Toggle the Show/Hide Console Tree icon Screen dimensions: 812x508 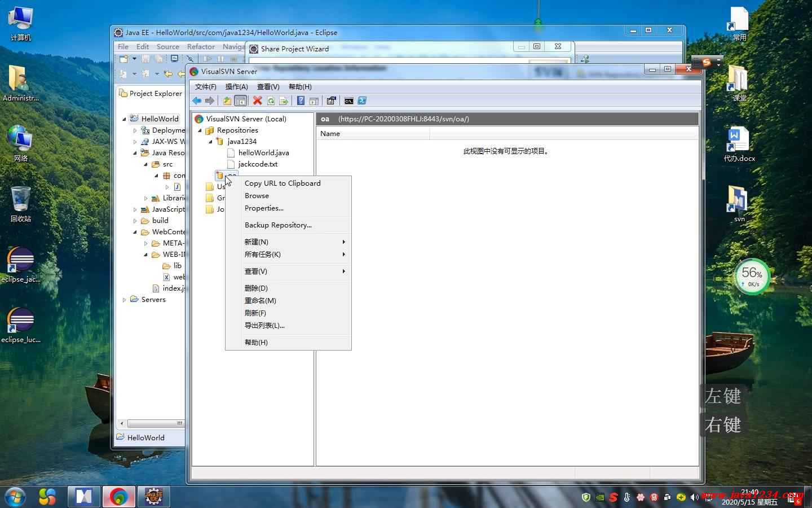coord(240,100)
